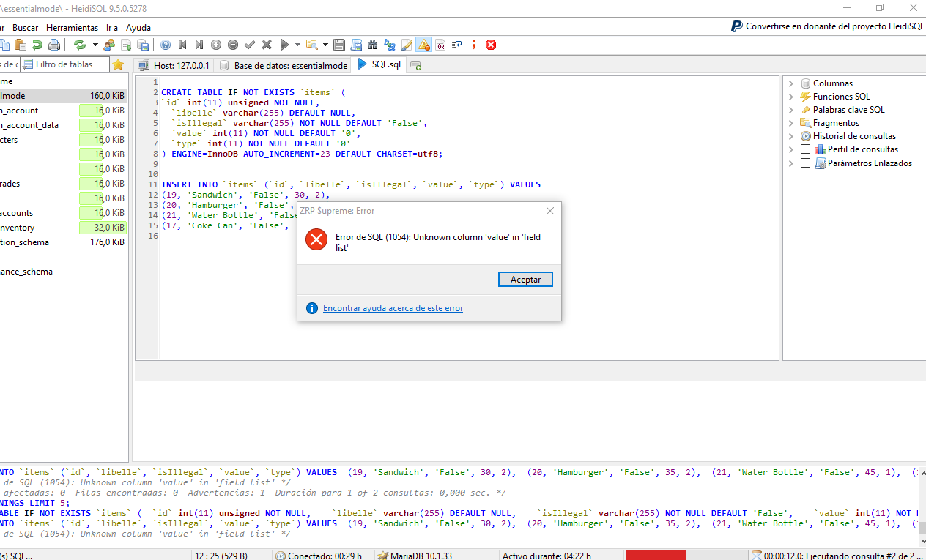The width and height of the screenshot is (926, 560).
Task: Open the user manager icon
Action: [x=108, y=45]
